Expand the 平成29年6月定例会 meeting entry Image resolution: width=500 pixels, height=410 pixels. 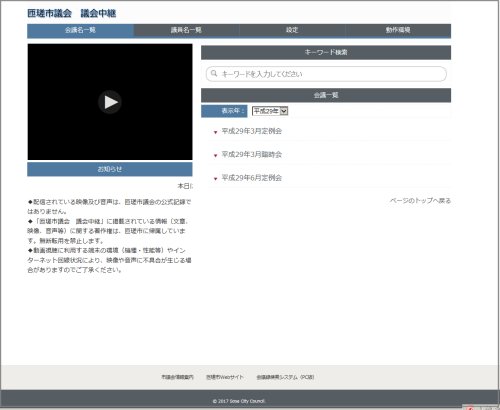coord(252,178)
